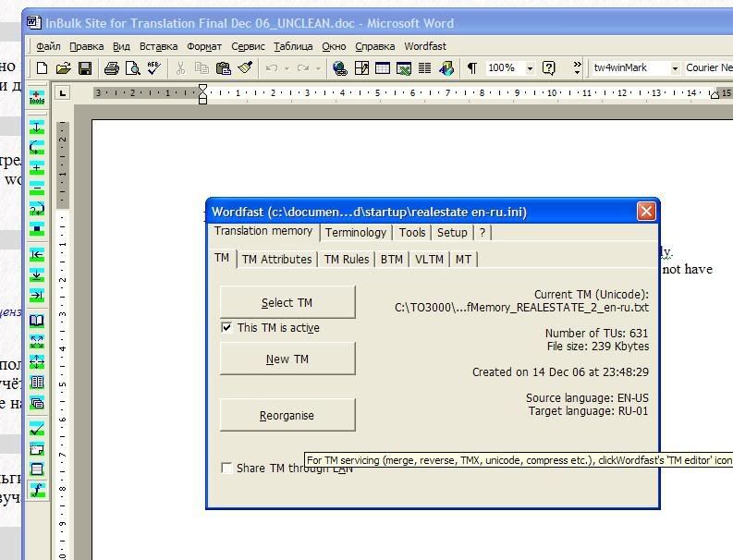Screen dimensions: 733x560
Task: Toggle 'This TM is active' checkbox
Action: [x=226, y=327]
